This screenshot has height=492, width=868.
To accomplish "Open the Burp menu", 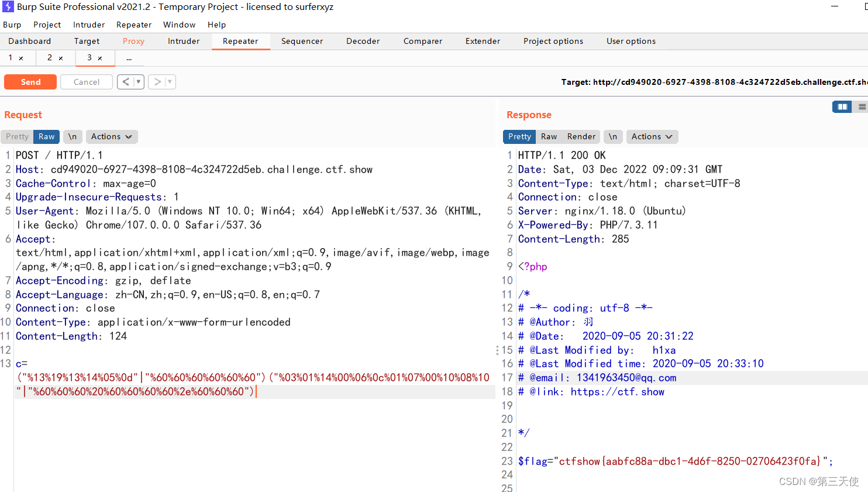I will (12, 25).
